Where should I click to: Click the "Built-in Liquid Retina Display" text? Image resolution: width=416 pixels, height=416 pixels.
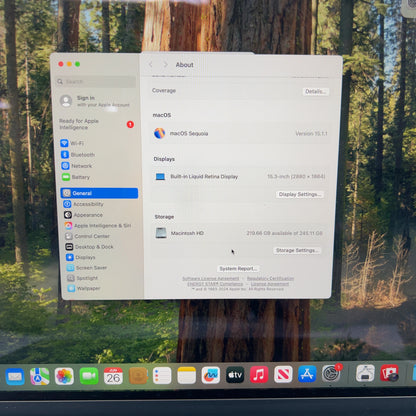tap(204, 177)
